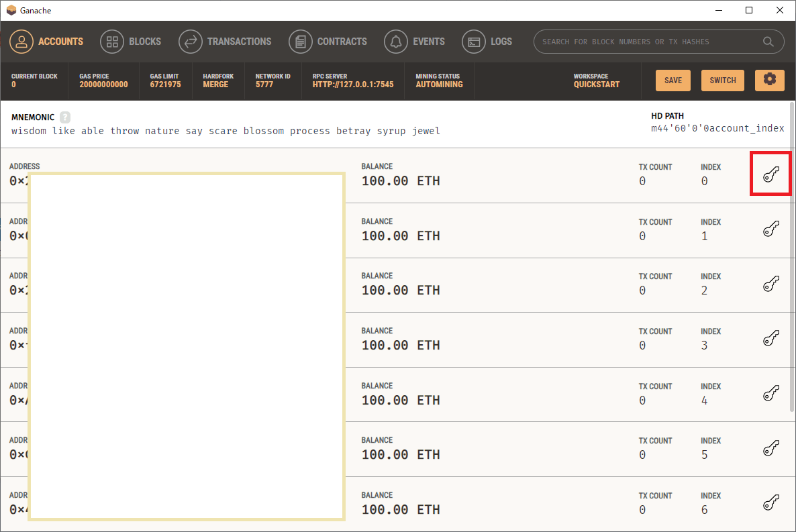796x532 pixels.
Task: Click 100.00 ETH balance of index 3
Action: (401, 345)
